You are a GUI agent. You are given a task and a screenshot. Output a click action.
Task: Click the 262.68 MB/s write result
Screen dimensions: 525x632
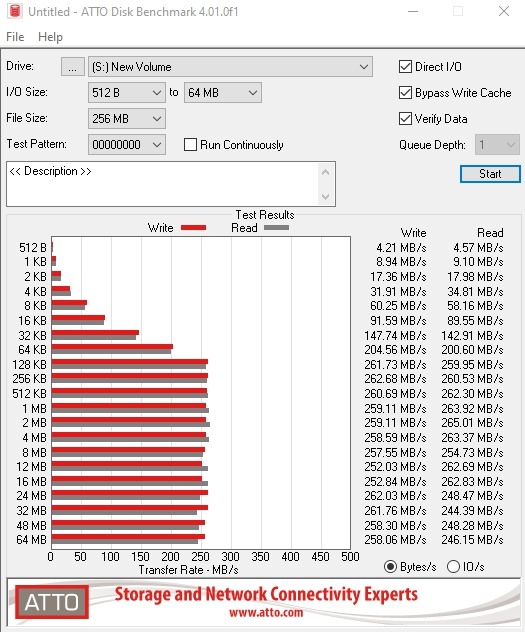coord(395,379)
